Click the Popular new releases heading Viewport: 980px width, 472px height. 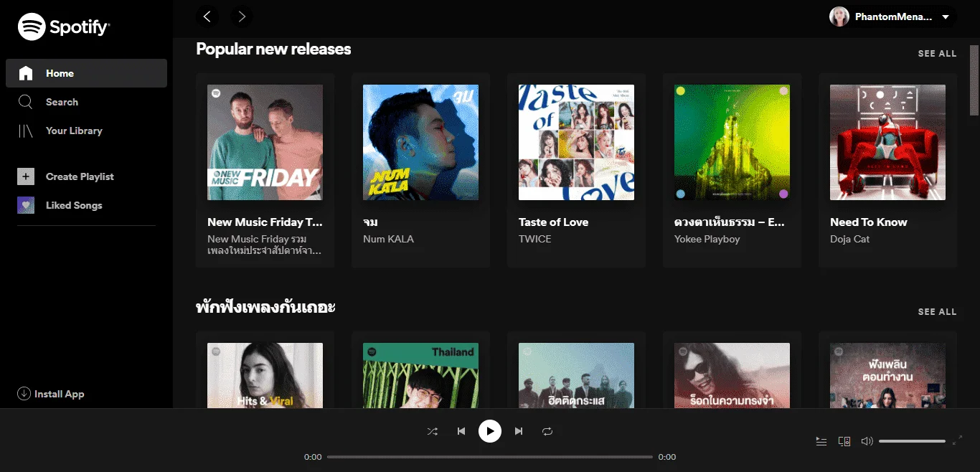coord(273,49)
